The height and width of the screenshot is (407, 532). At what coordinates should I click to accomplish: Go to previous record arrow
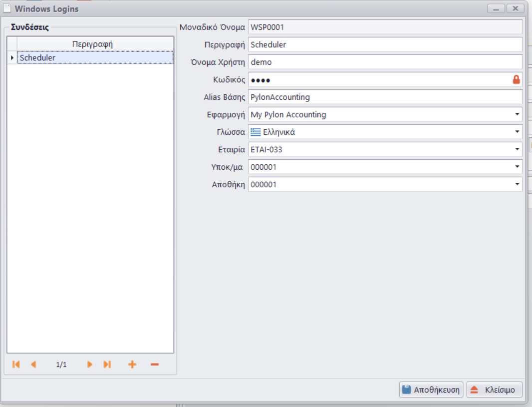point(33,365)
